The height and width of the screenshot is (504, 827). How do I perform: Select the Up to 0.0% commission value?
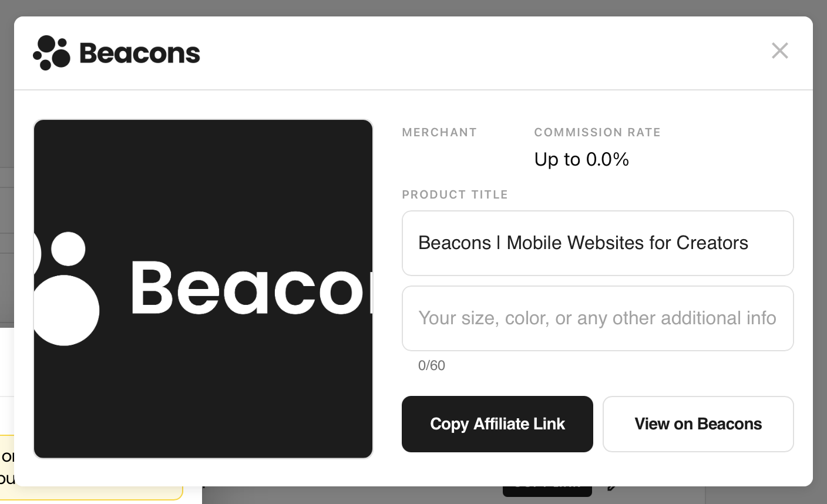tap(581, 159)
